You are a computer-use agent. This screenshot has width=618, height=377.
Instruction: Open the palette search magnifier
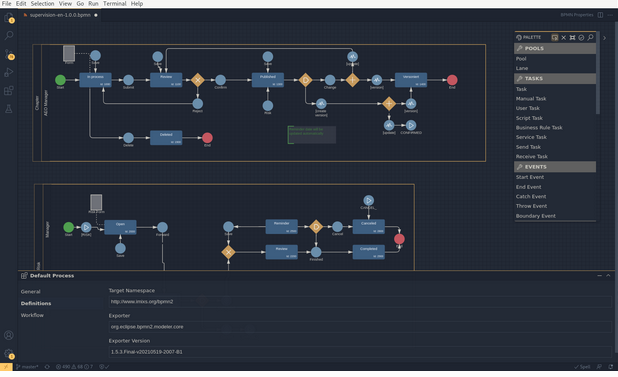(x=590, y=37)
